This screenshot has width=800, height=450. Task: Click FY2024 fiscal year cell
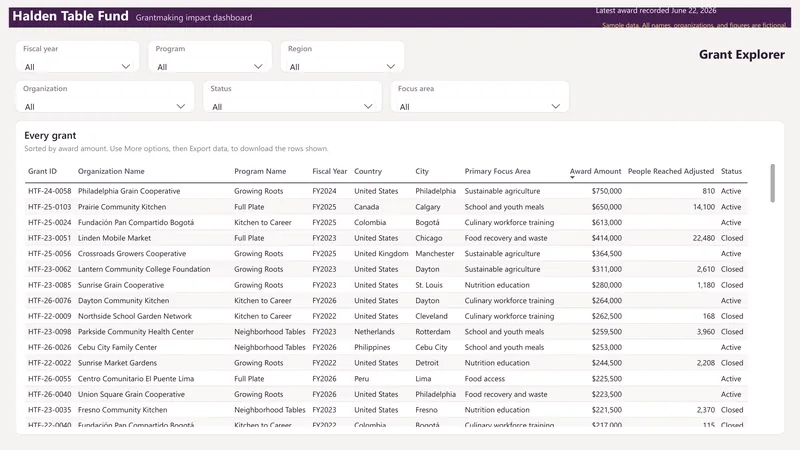324,191
